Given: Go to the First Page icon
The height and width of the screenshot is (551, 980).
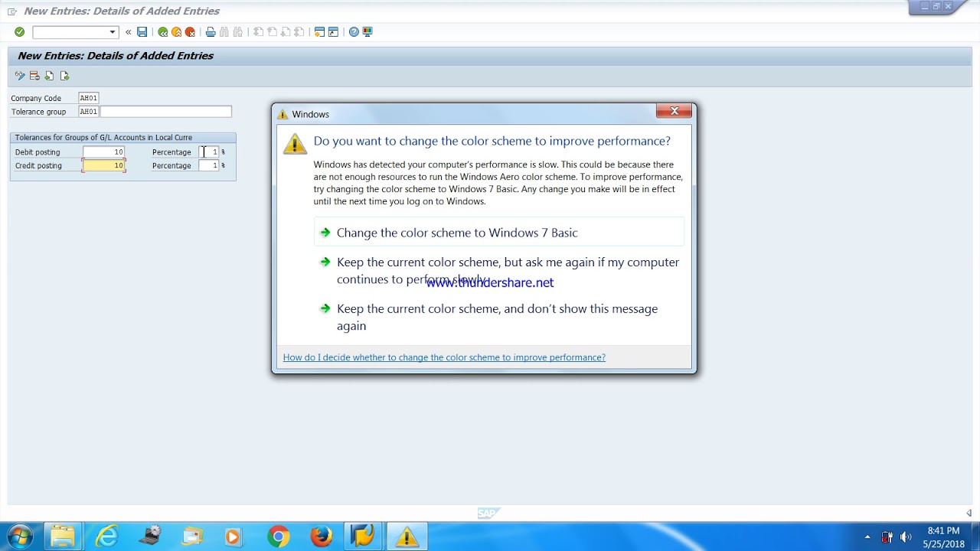Looking at the screenshot, I should pos(259,32).
